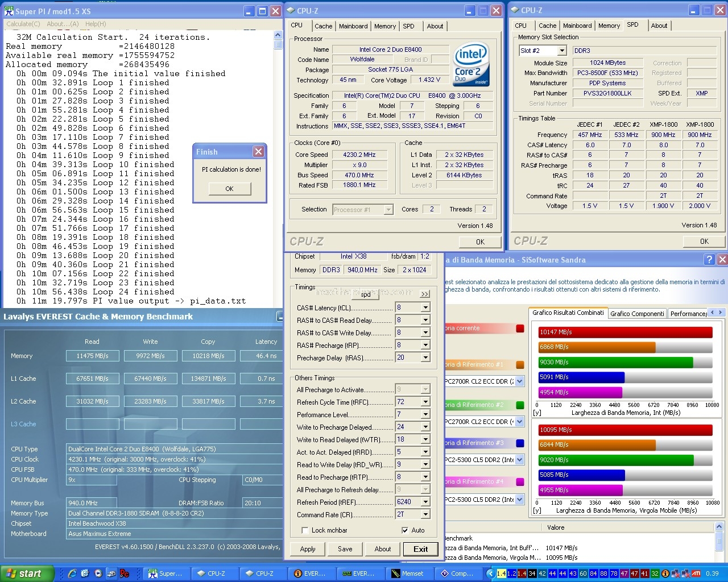Click the Core Speed field in CPU-Z
The width and height of the screenshot is (728, 582).
tap(359, 155)
